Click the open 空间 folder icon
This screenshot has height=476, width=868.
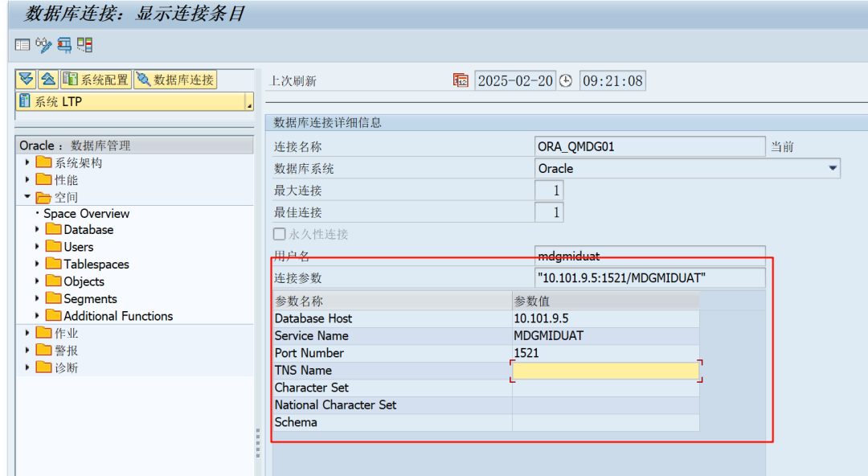(43, 197)
